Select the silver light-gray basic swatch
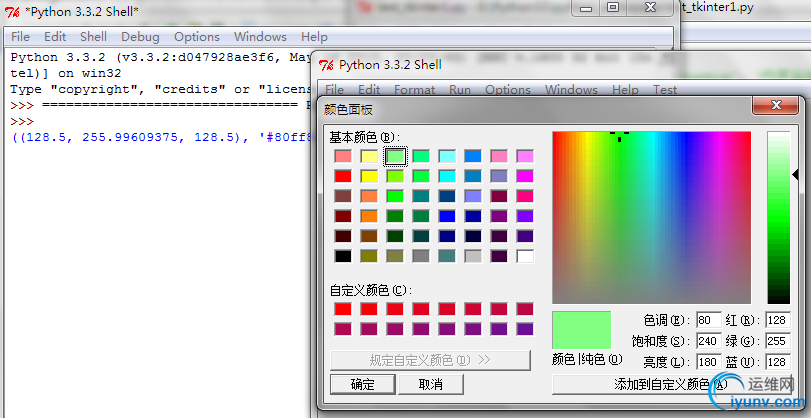 (473, 256)
